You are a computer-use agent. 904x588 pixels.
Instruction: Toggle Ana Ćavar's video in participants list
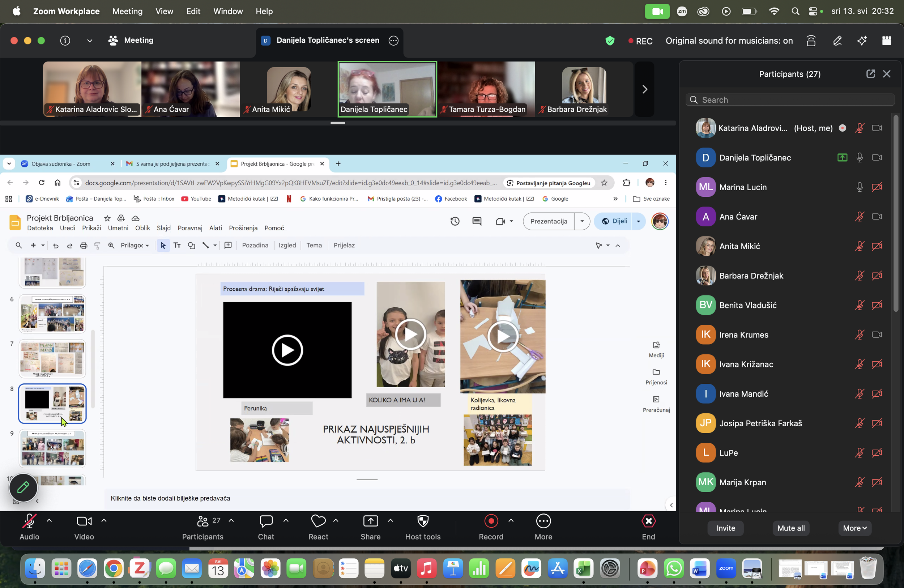point(877,217)
